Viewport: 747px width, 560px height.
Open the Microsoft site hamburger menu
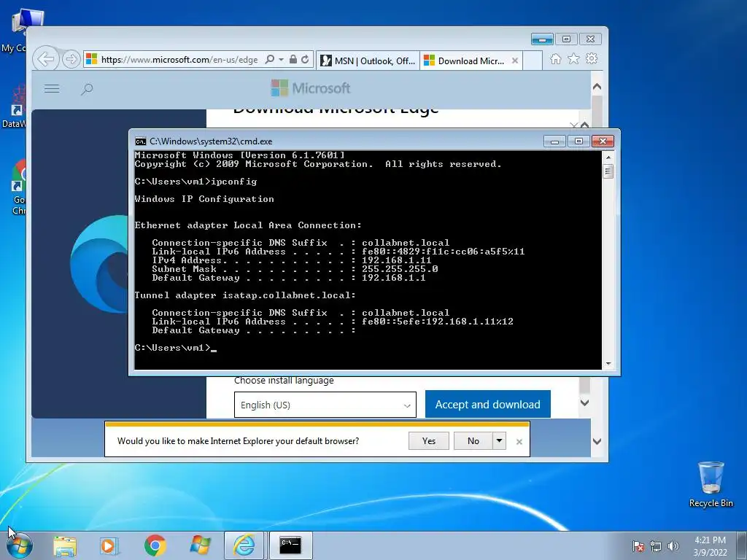tap(52, 88)
